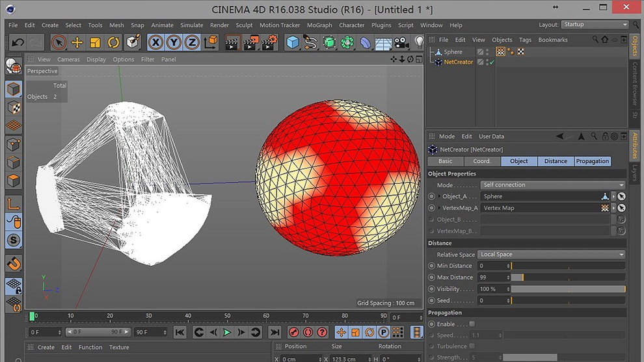Screen dimensions: 644x362
Task: Toggle Autokeying button
Action: pyautogui.click(x=308, y=332)
